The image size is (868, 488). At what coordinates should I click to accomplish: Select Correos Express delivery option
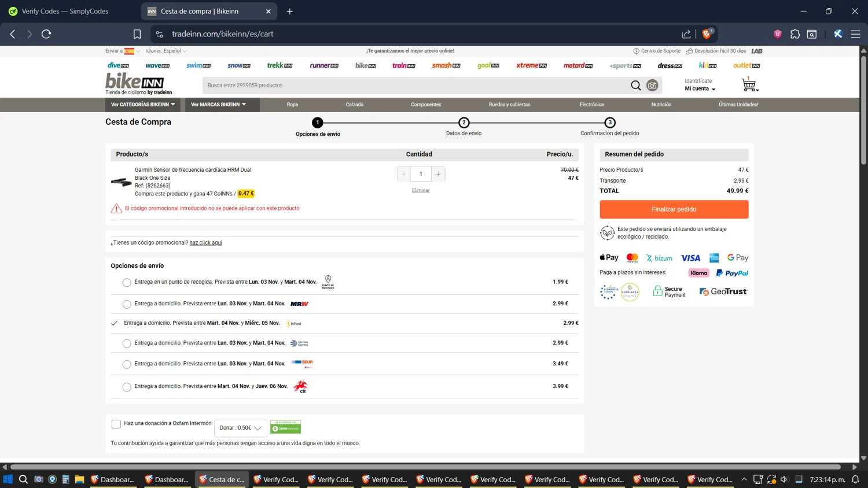point(127,343)
